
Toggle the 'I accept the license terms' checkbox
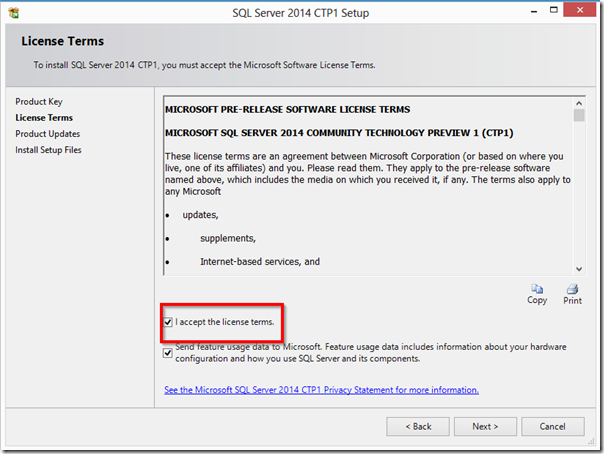coord(168,322)
